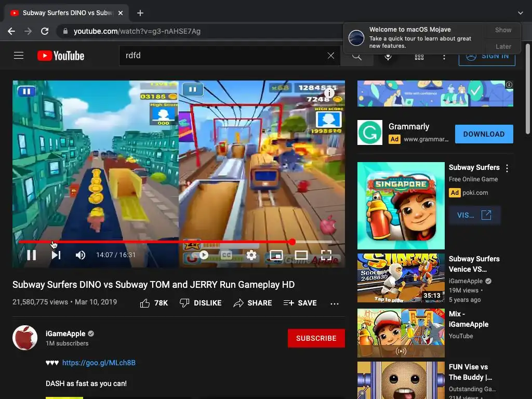
Task: Open Subway Surfers Singapore ad thumbnail
Action: click(x=401, y=206)
